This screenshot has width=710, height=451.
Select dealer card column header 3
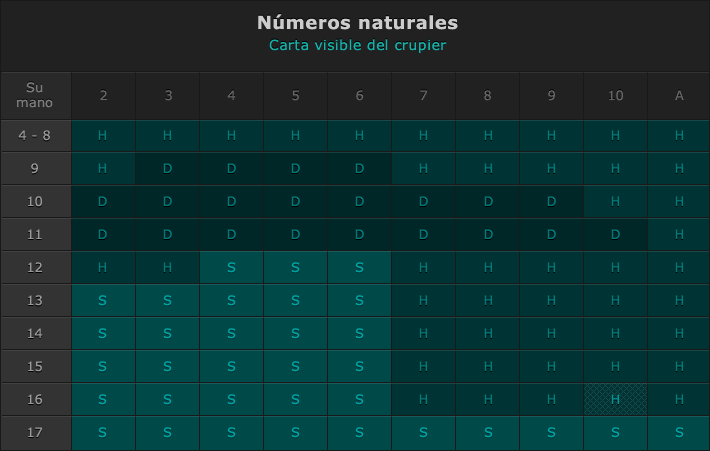coord(168,96)
